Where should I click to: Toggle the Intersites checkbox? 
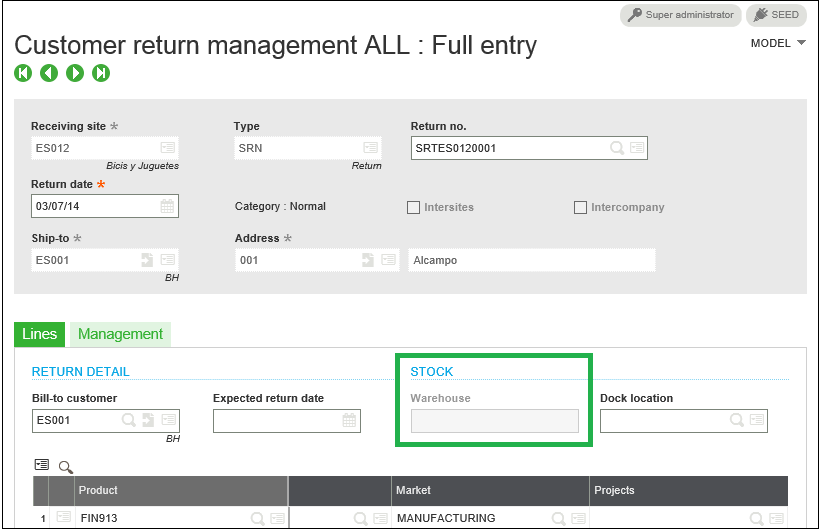[x=413, y=207]
